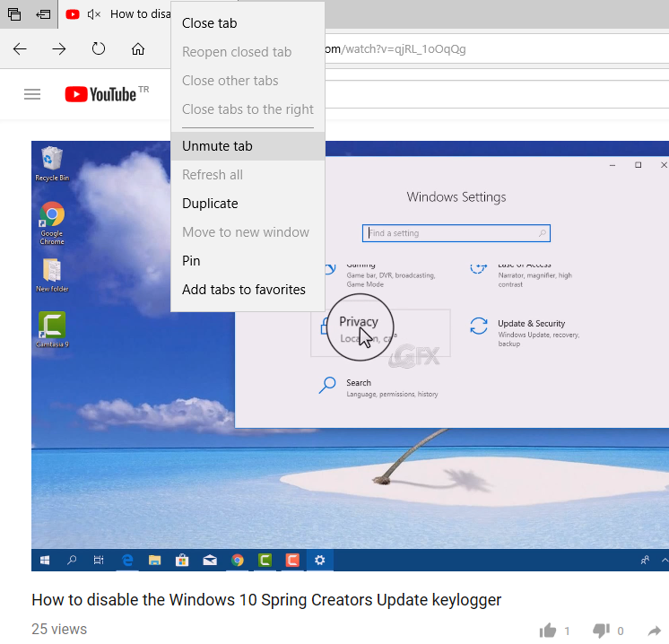Refresh the page with the reload icon
The image size is (669, 644).
coord(98,48)
